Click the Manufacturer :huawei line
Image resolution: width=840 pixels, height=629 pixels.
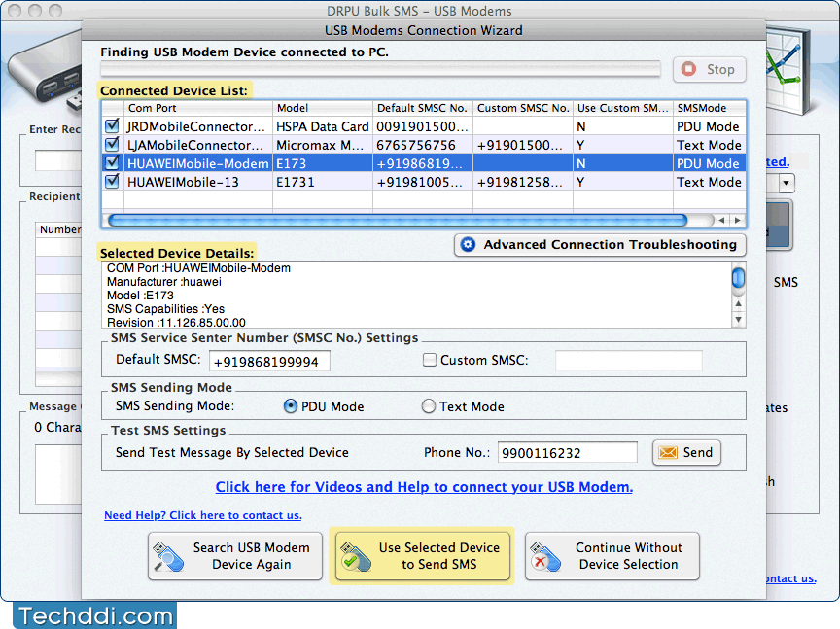164,282
